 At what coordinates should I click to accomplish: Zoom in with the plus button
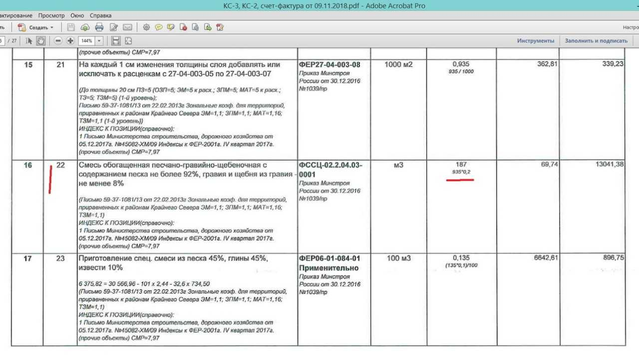(70, 41)
